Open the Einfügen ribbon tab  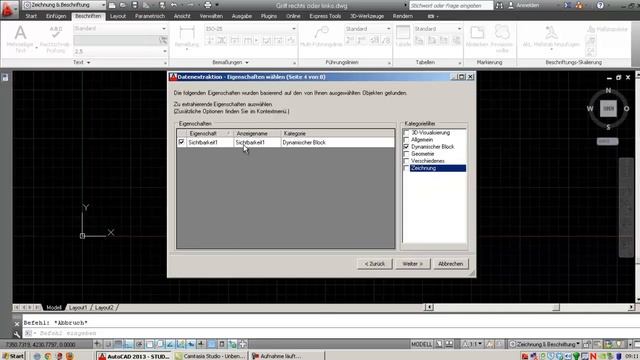tap(56, 16)
